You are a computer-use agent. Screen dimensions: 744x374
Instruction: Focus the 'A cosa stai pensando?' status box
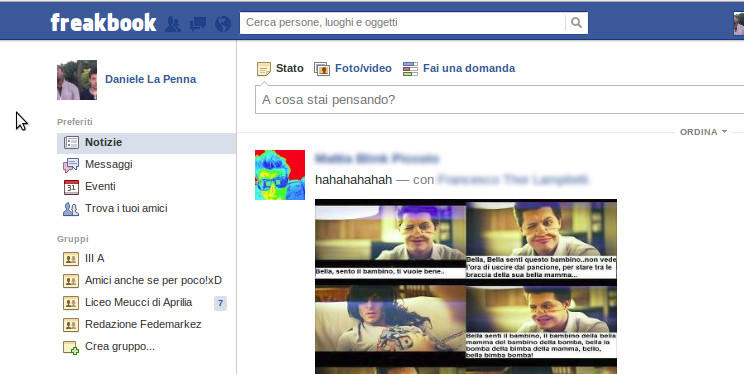click(499, 100)
